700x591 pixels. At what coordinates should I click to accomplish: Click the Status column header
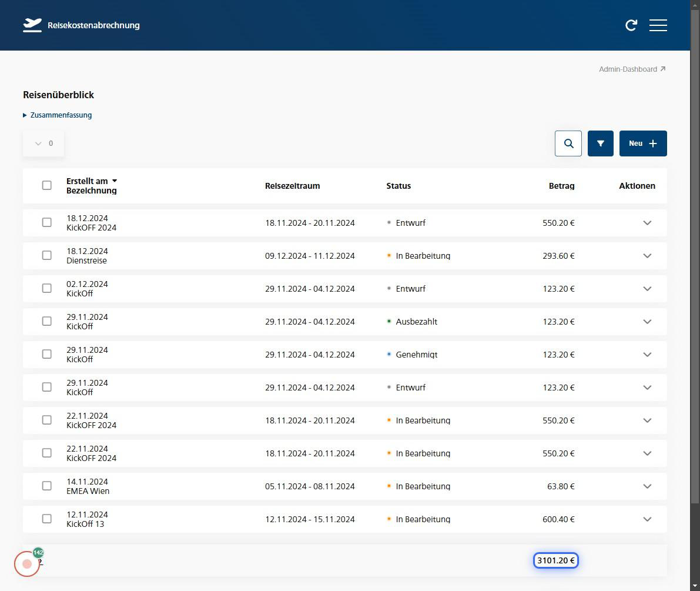click(398, 186)
